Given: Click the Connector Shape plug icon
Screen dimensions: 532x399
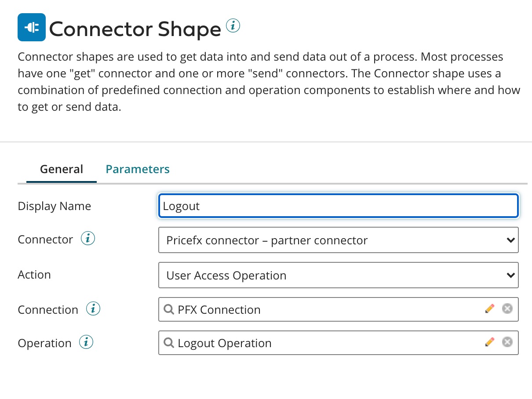Looking at the screenshot, I should click(32, 27).
